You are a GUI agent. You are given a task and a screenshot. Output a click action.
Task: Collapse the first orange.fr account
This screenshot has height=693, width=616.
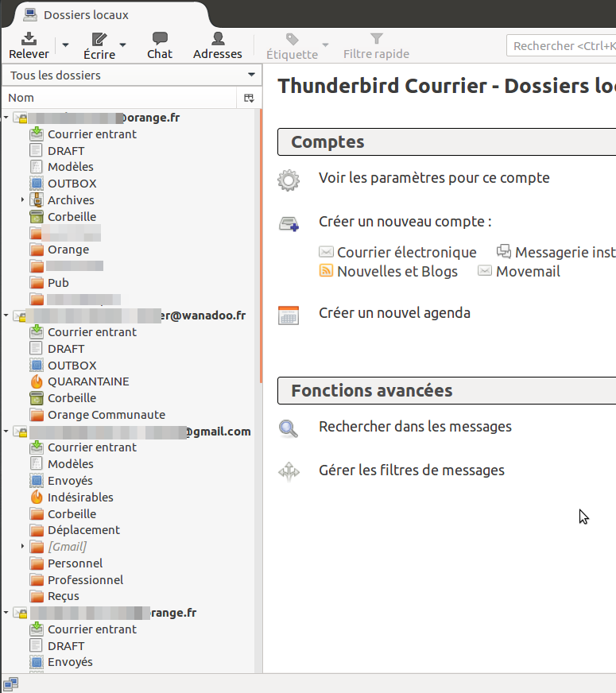6,118
